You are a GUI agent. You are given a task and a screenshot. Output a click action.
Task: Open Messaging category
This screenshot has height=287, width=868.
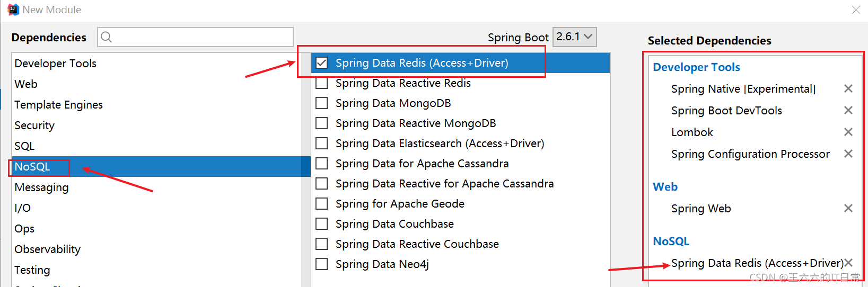(157, 187)
